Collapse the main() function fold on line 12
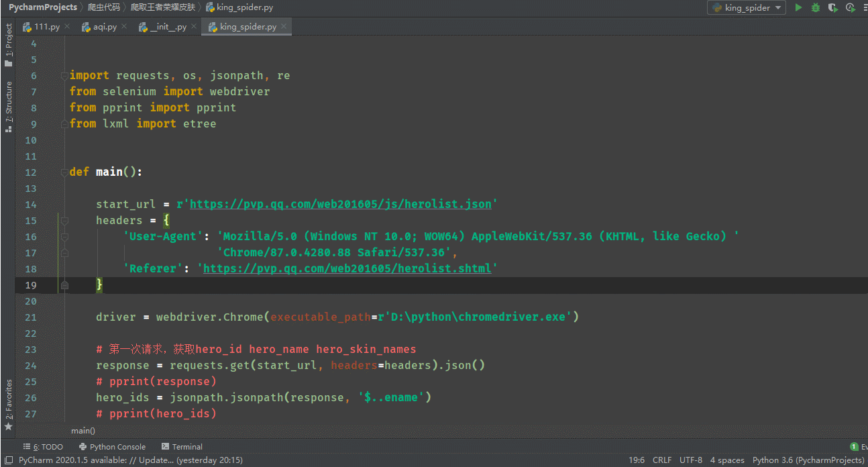 click(x=64, y=172)
